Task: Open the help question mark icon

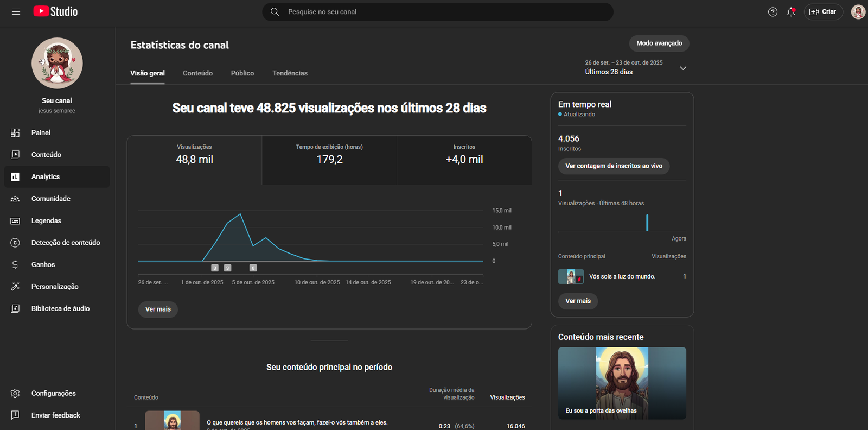Action: (x=773, y=12)
